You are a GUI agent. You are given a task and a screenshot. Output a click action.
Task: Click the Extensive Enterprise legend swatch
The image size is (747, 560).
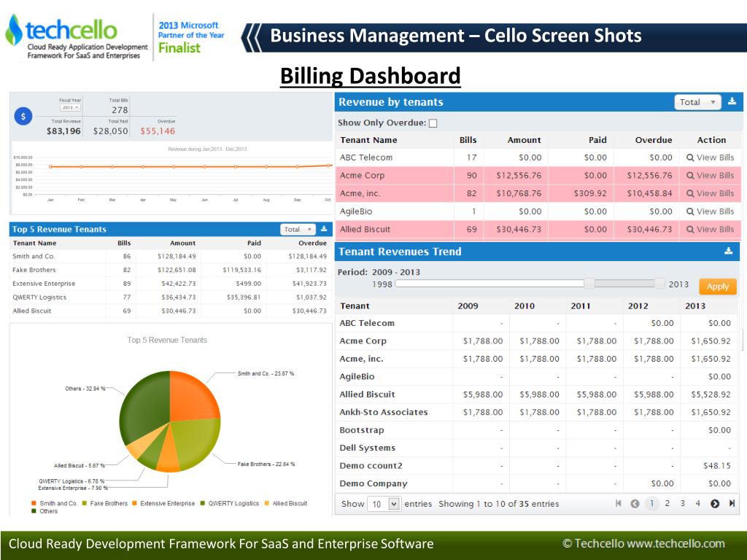pyautogui.click(x=134, y=503)
